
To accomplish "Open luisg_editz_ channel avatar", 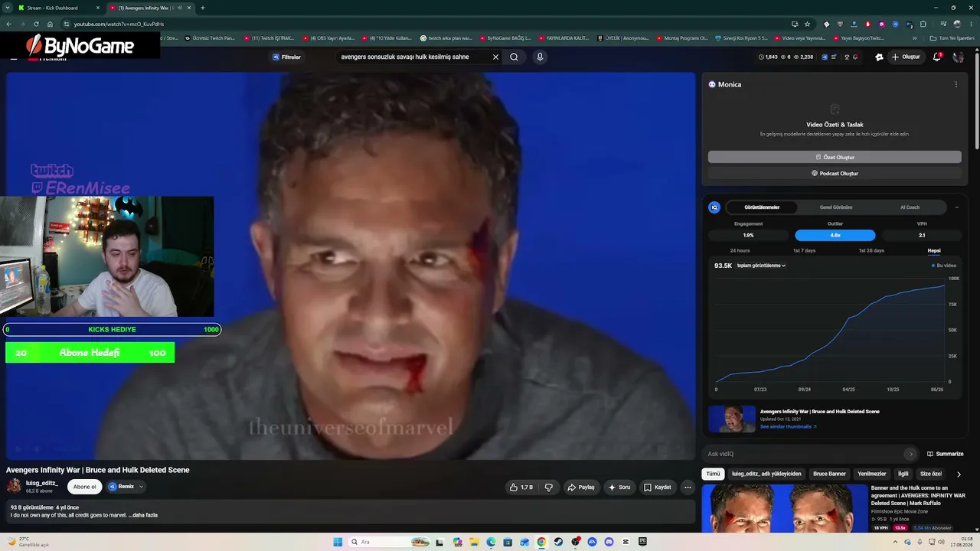I will (x=14, y=486).
